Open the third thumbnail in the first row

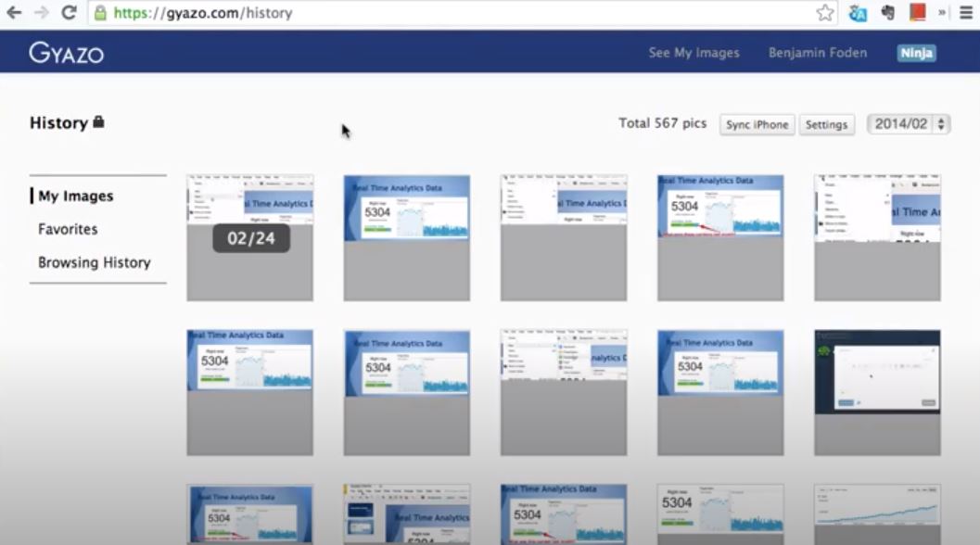click(x=564, y=237)
